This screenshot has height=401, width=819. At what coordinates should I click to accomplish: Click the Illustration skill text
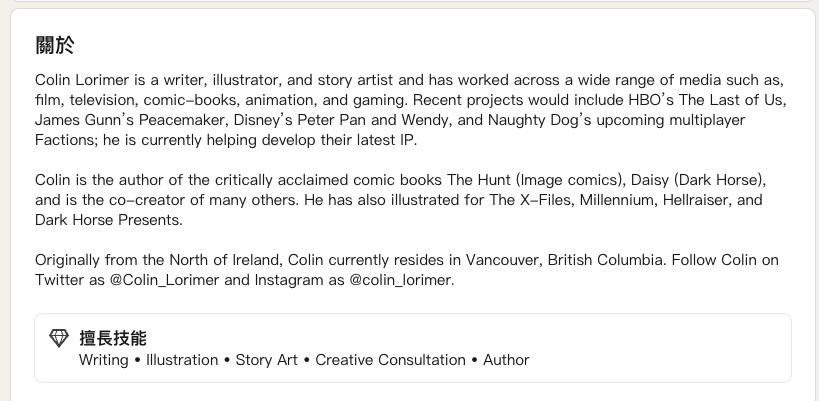(182, 360)
